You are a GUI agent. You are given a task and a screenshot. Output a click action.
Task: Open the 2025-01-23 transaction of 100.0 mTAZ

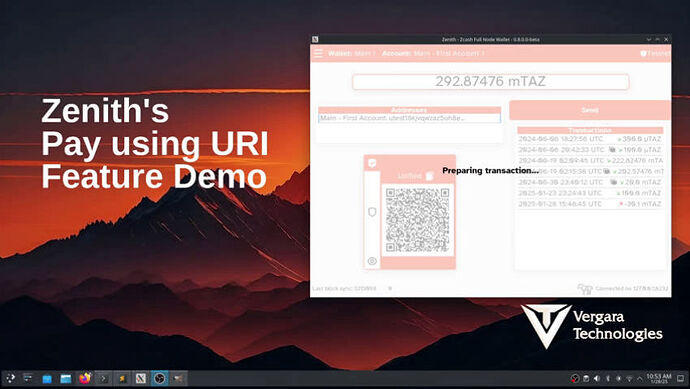coord(590,193)
